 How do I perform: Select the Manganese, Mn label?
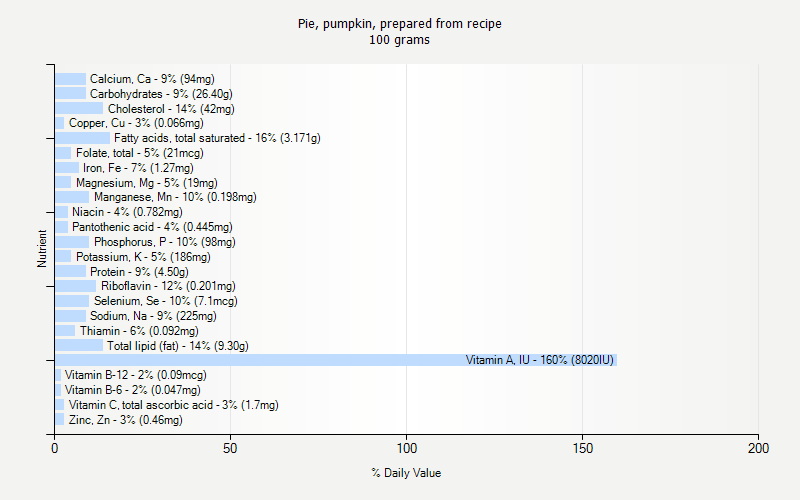click(x=175, y=197)
